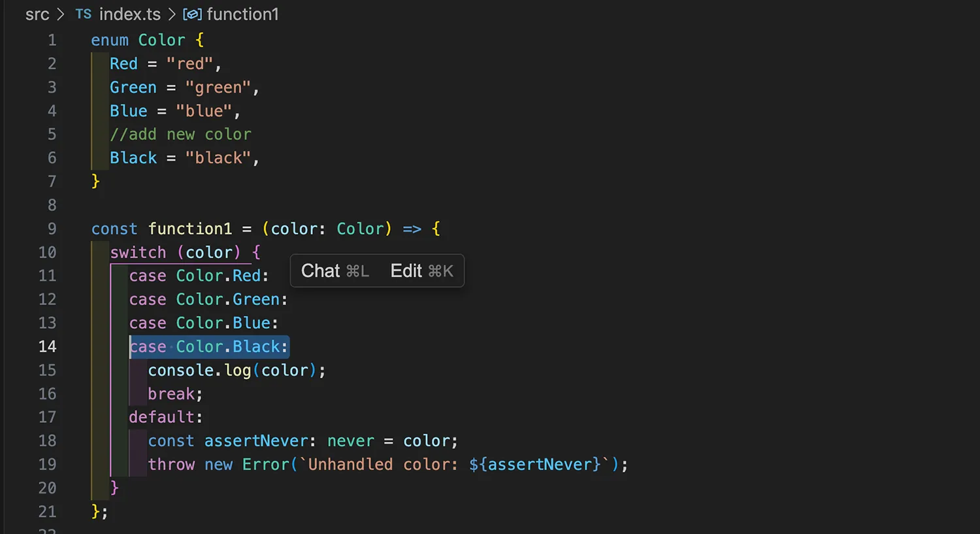Viewport: 980px width, 534px height.
Task: Click selected case Color.Black text
Action: pyautogui.click(x=209, y=346)
